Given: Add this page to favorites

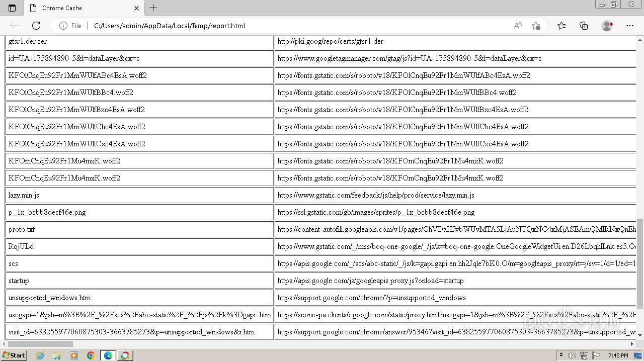Looking at the screenshot, I should click(x=536, y=26).
